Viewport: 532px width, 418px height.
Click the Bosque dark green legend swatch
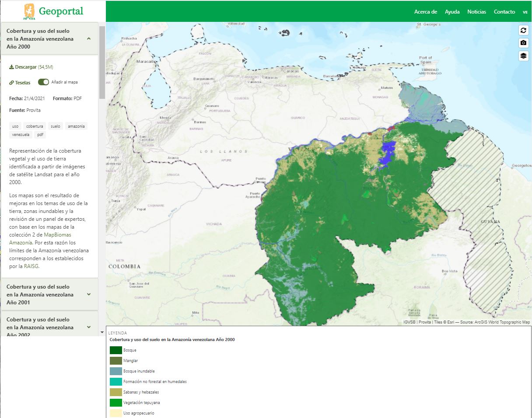116,350
